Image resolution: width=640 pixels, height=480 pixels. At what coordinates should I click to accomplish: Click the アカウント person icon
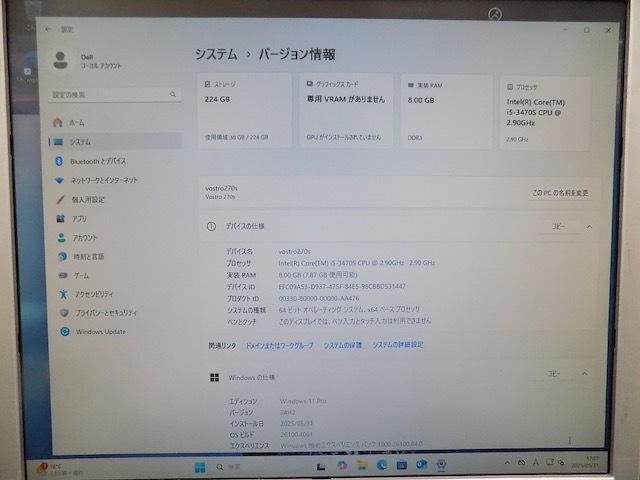coord(61,238)
